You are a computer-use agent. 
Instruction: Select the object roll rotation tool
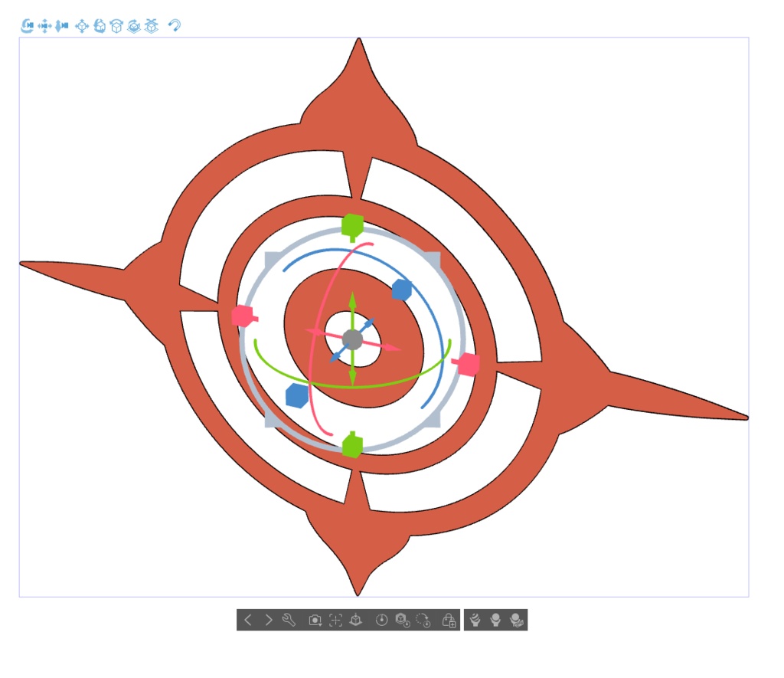(x=116, y=25)
